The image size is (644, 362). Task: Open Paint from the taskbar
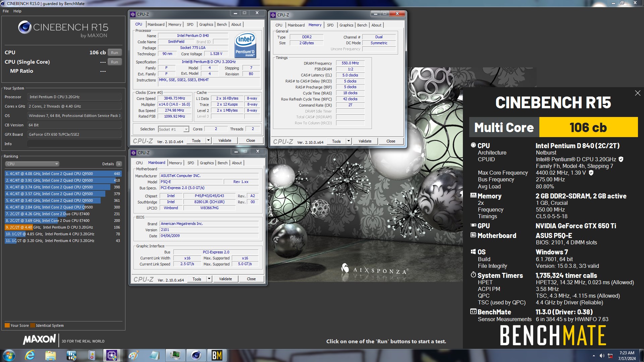tap(133, 355)
